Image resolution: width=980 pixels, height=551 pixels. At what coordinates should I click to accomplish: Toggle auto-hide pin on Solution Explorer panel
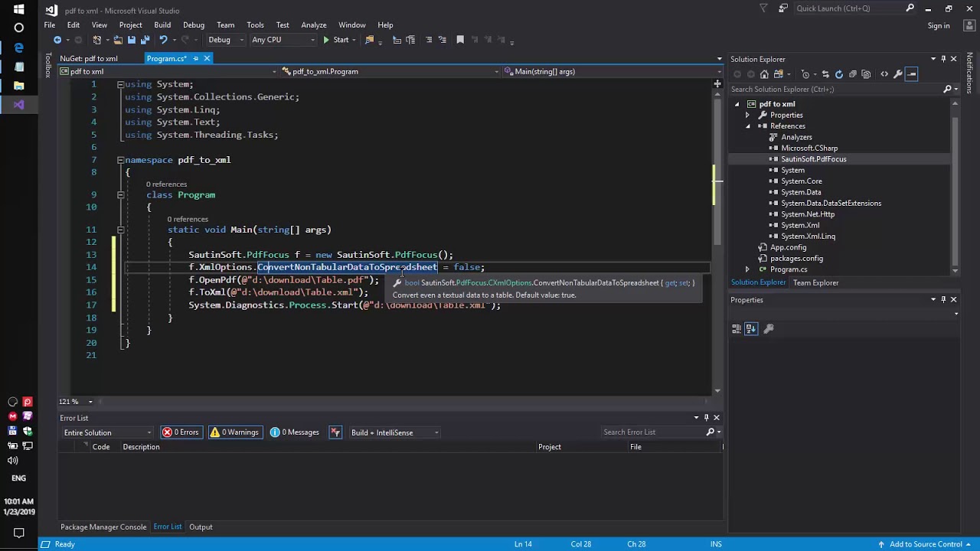point(943,59)
